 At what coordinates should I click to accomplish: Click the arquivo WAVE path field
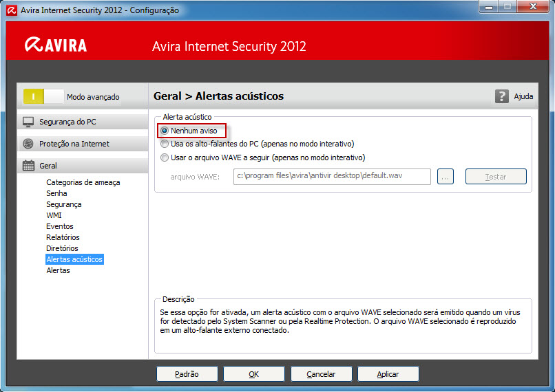332,176
